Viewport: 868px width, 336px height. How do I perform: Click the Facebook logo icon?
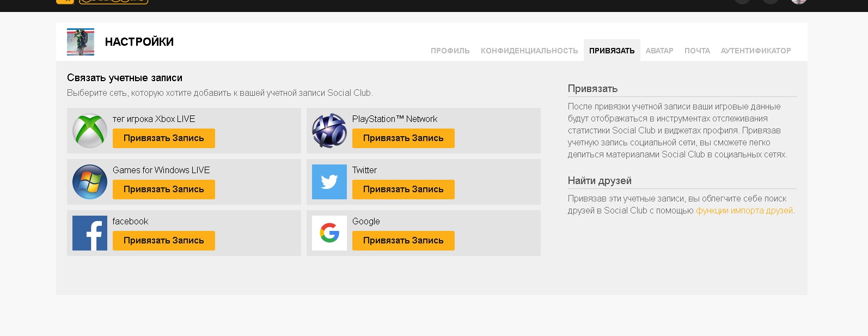90,233
